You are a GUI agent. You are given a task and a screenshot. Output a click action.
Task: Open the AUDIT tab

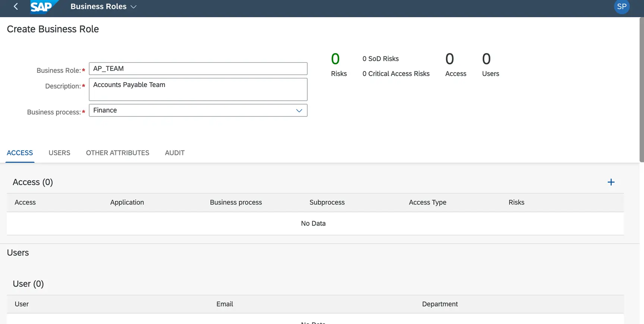(175, 153)
